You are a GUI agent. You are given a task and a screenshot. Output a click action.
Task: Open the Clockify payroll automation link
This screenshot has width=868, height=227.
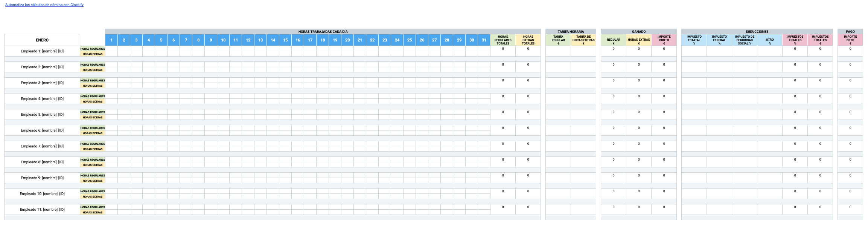(44, 5)
